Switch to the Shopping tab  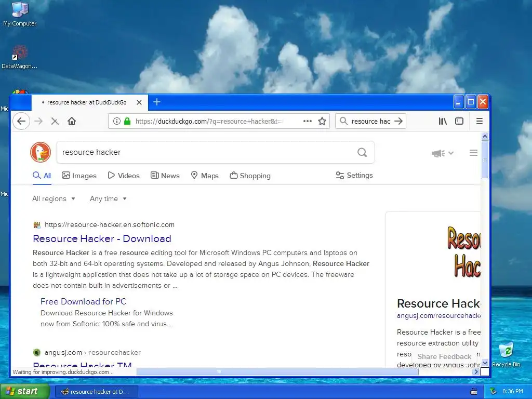point(250,176)
